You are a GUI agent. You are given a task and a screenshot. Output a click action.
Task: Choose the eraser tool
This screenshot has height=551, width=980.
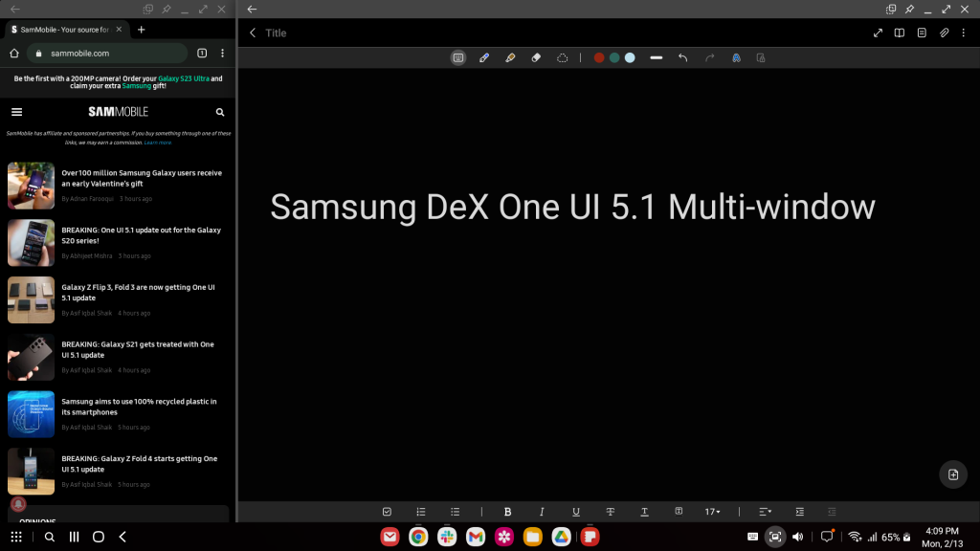pyautogui.click(x=536, y=57)
